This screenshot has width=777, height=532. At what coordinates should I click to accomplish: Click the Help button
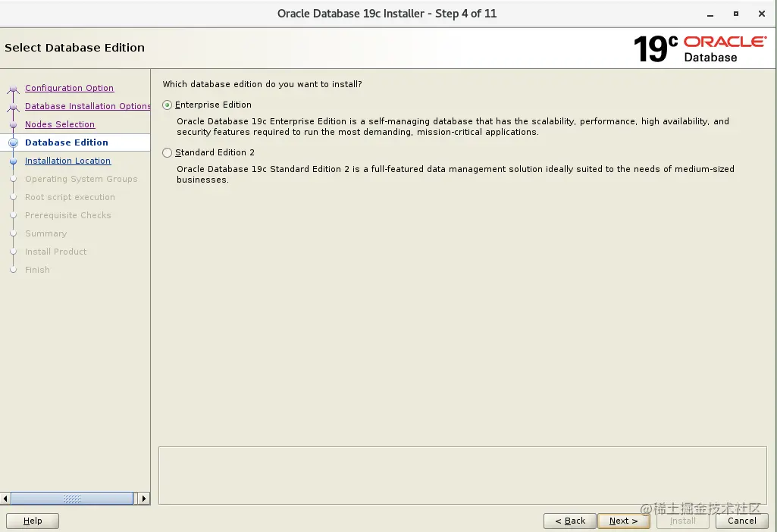click(33, 521)
